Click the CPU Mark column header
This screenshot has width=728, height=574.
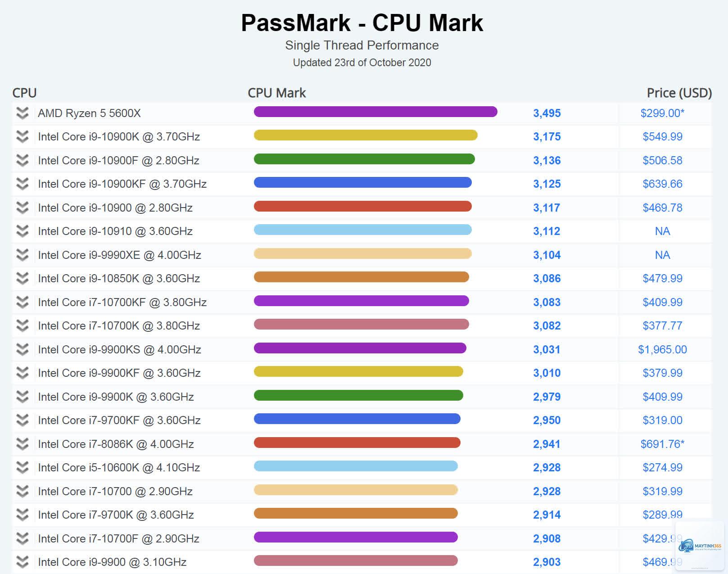coord(277,93)
